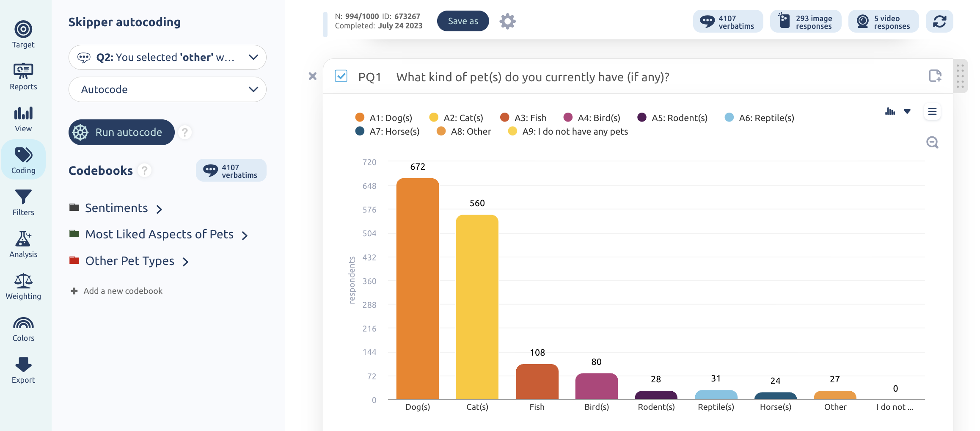Toggle A3: Fish legend series
Screen dimensions: 980x431
point(523,118)
